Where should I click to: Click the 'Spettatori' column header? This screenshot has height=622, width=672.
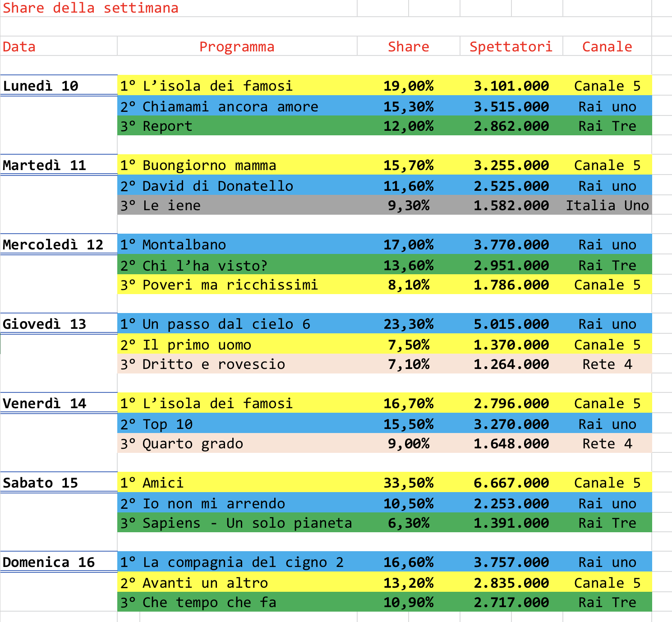pos(511,46)
